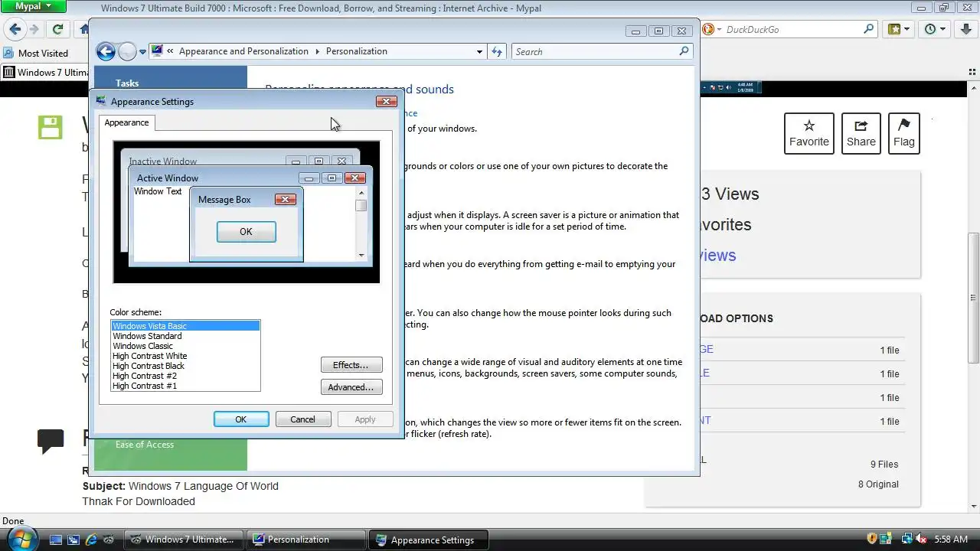This screenshot has width=980, height=551.
Task: Click inside the DuckDuckGo search field
Action: click(789, 29)
